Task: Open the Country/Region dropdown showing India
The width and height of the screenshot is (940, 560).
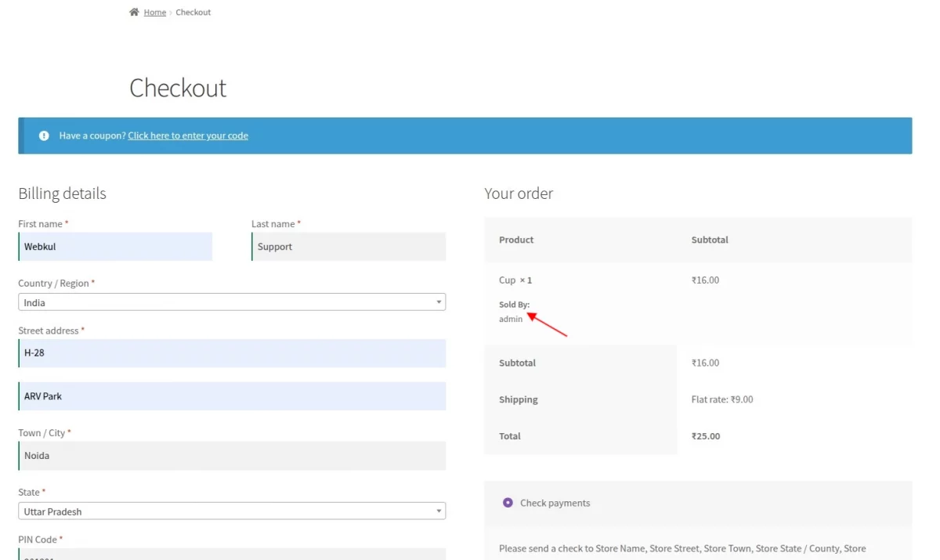Action: pyautogui.click(x=232, y=302)
